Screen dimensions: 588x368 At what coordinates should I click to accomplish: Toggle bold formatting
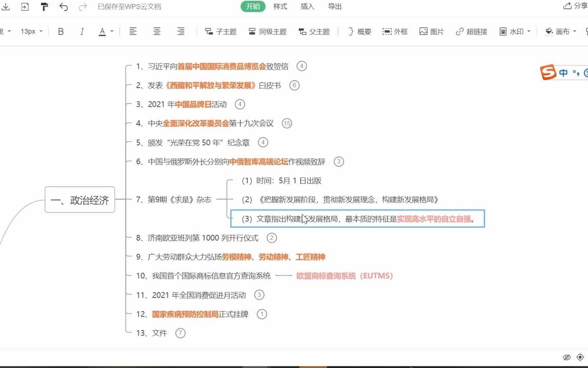(61, 32)
